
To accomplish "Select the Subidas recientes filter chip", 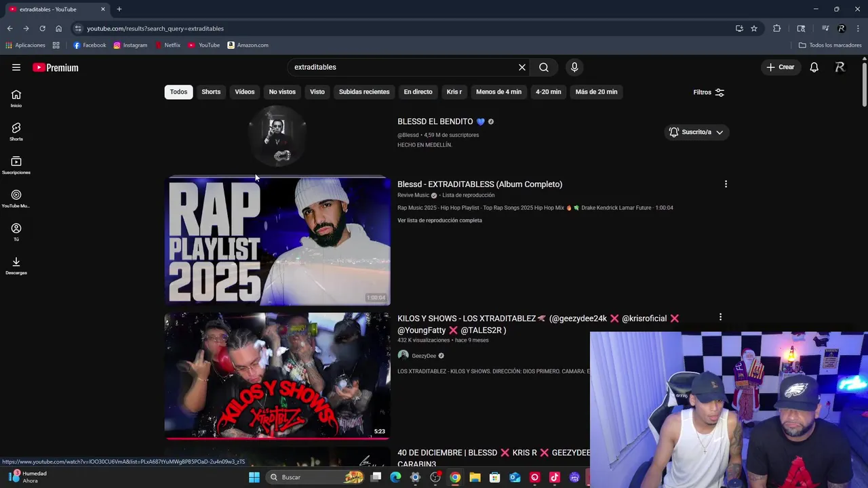I will tap(364, 92).
